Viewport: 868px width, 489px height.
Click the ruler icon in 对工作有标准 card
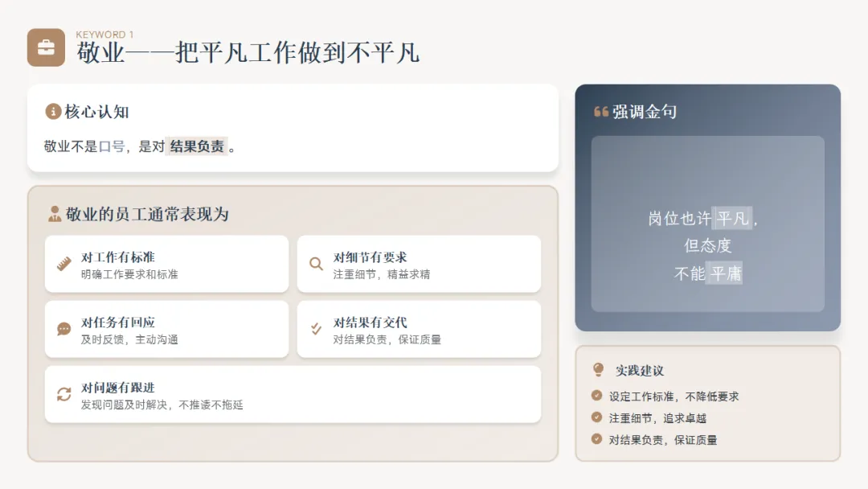[64, 264]
